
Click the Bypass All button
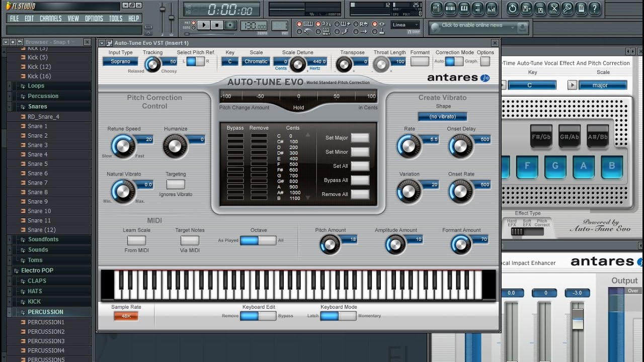[360, 180]
